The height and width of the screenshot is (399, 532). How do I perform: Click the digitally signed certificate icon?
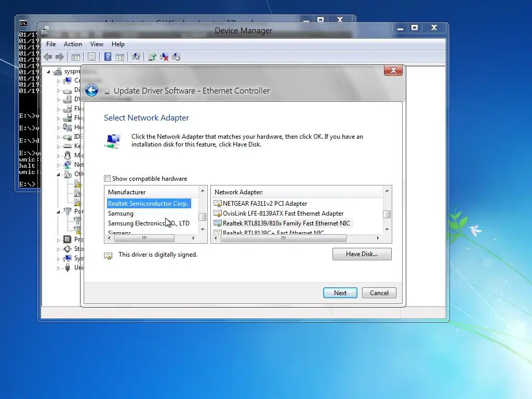[x=108, y=256]
